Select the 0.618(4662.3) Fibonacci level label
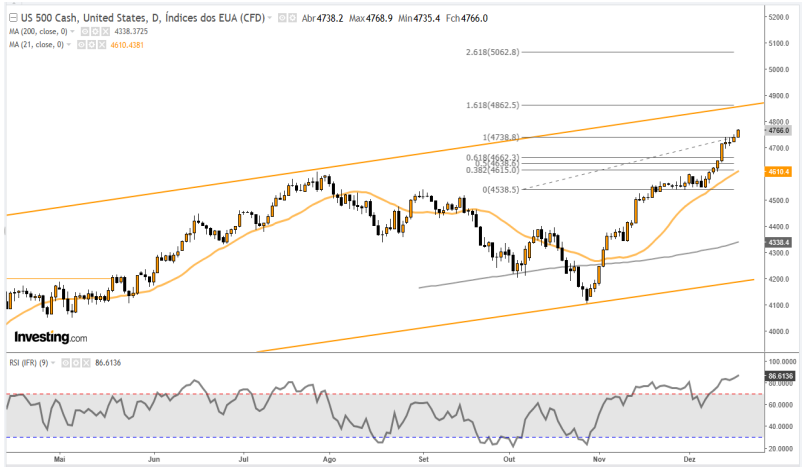This screenshot has width=803, height=469. (492, 157)
